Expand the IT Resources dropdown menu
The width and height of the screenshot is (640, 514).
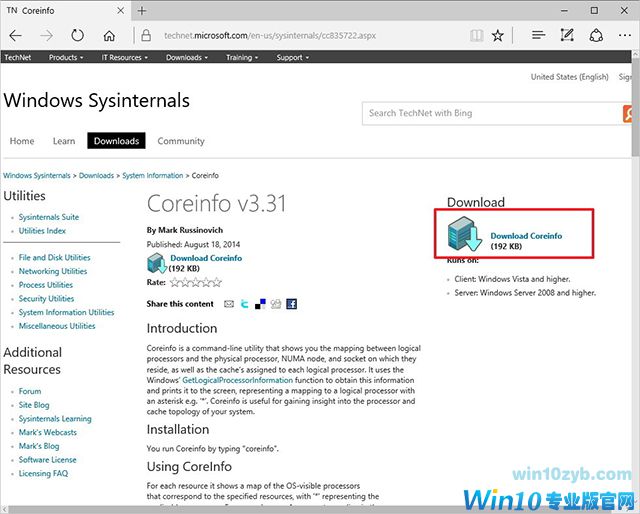(x=125, y=57)
